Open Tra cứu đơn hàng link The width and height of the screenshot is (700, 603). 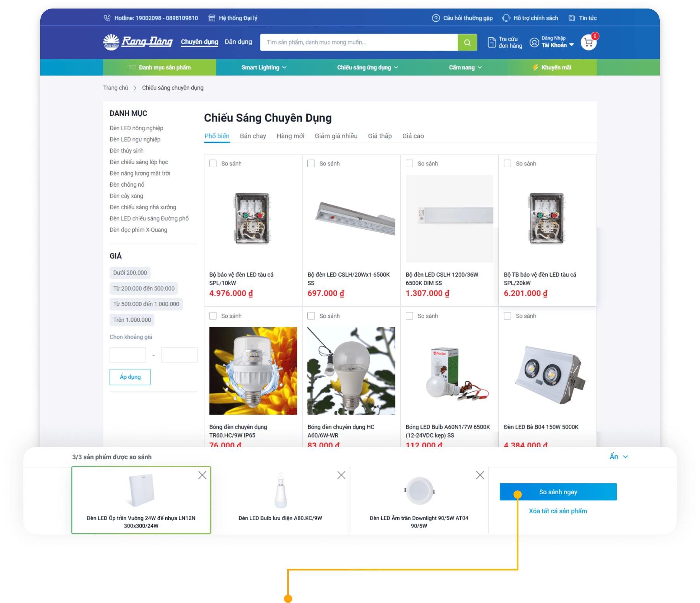click(504, 42)
